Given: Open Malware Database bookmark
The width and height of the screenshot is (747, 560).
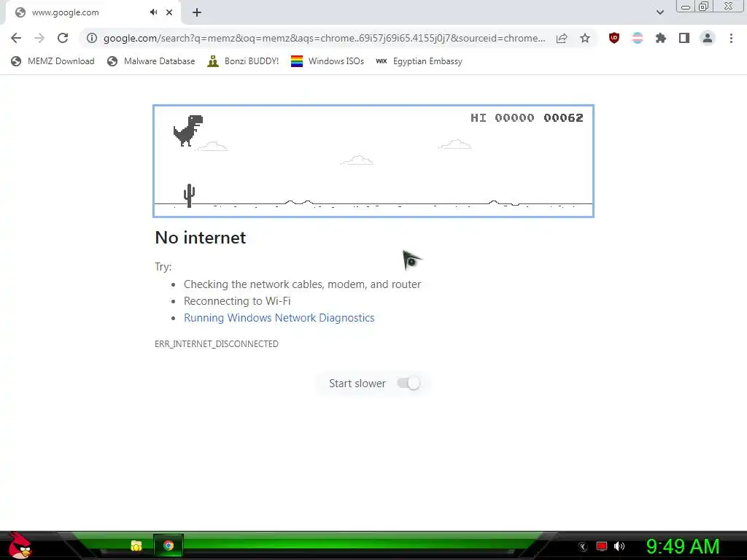Looking at the screenshot, I should click(x=151, y=61).
